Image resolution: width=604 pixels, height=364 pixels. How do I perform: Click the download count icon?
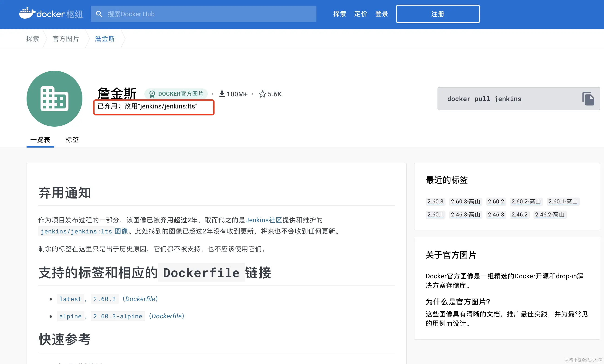222,94
